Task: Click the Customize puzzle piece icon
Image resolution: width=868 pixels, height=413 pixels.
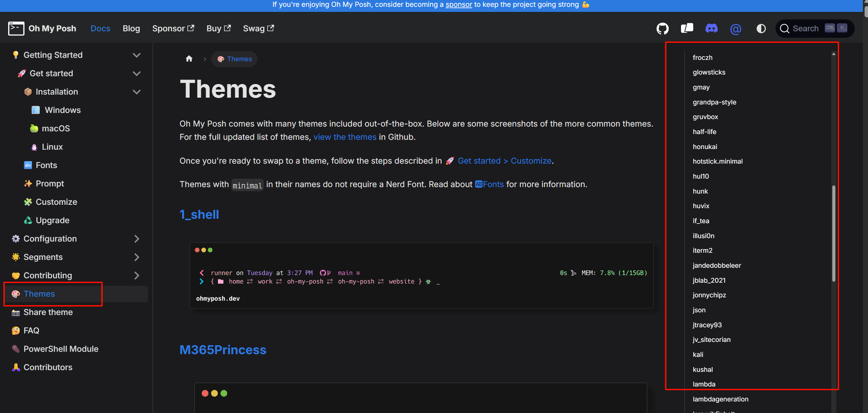Action: click(28, 202)
